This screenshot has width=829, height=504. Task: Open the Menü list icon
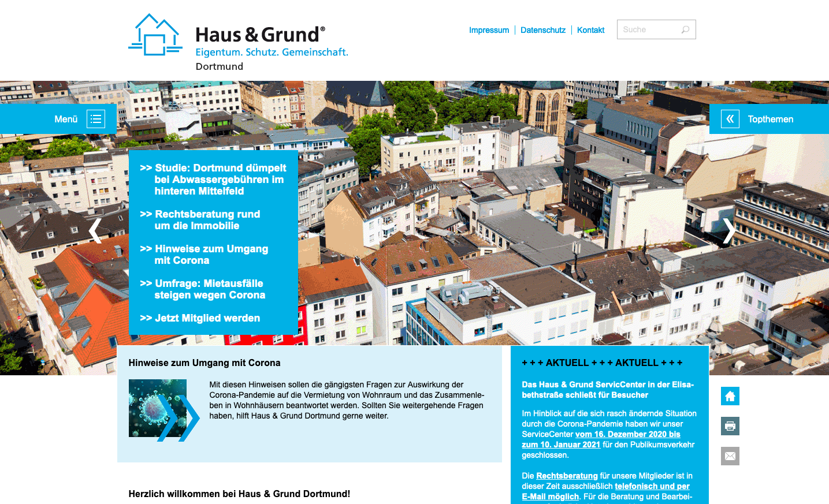pyautogui.click(x=96, y=119)
